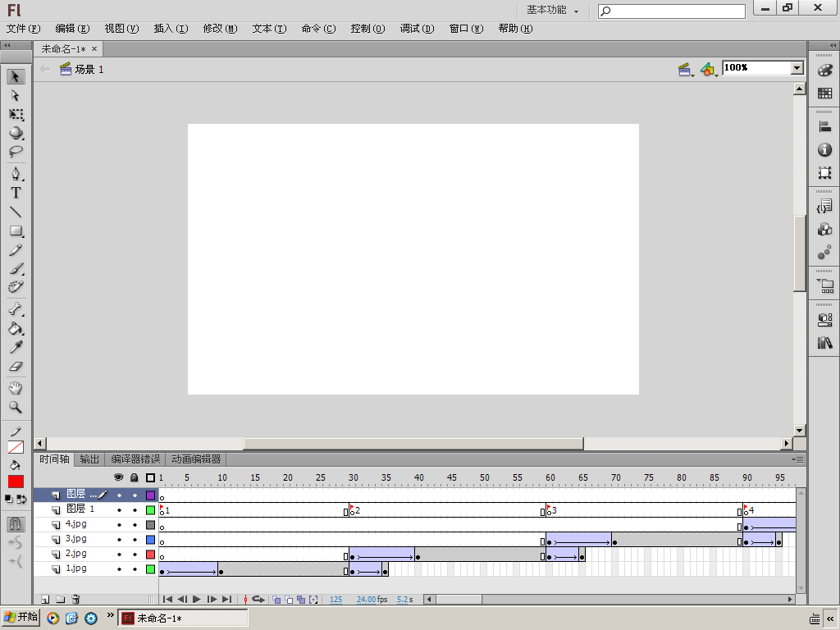Select the Pen tool

[16, 174]
